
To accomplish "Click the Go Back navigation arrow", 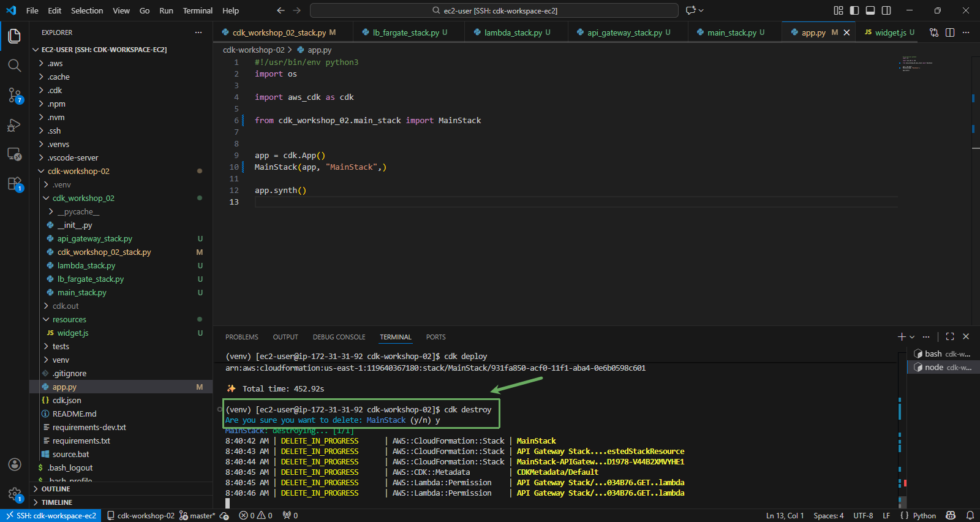I will 281,10.
